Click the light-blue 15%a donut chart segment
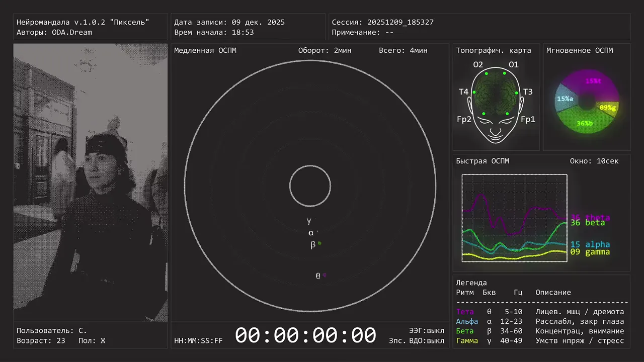The image size is (644, 362). point(565,99)
